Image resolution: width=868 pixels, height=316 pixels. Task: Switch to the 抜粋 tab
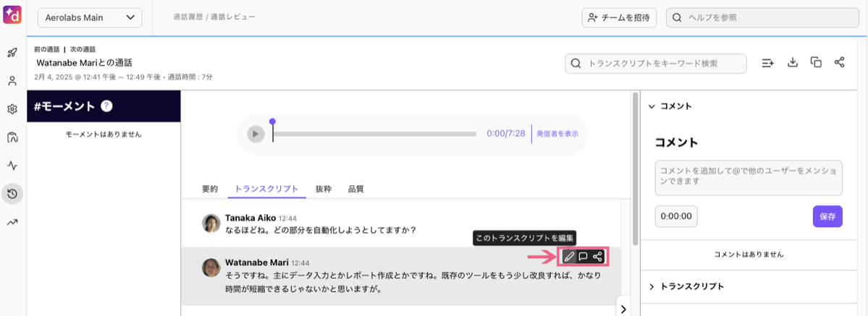click(x=324, y=189)
